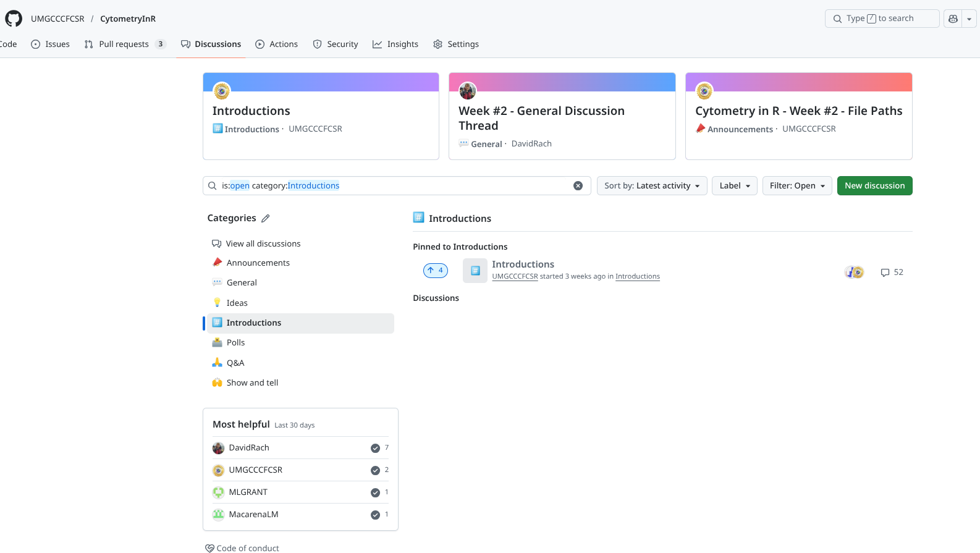The width and height of the screenshot is (980, 553).
Task: Click the GitHub logo icon
Action: [14, 19]
